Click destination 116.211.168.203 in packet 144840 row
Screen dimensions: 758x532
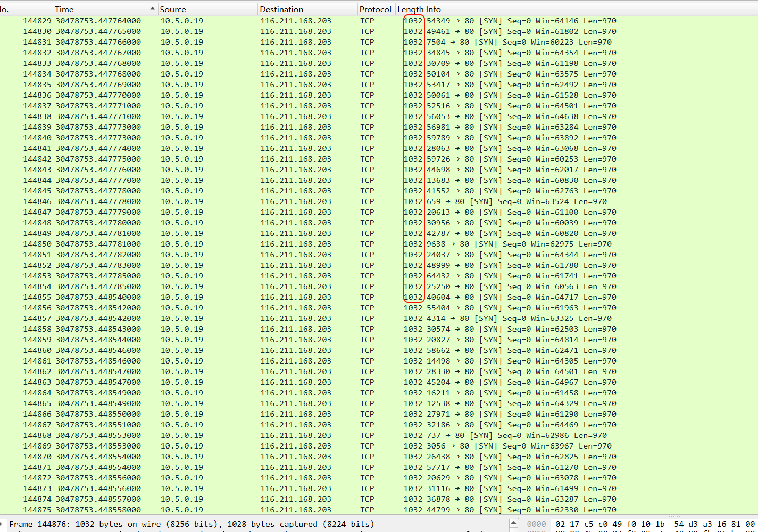click(296, 138)
